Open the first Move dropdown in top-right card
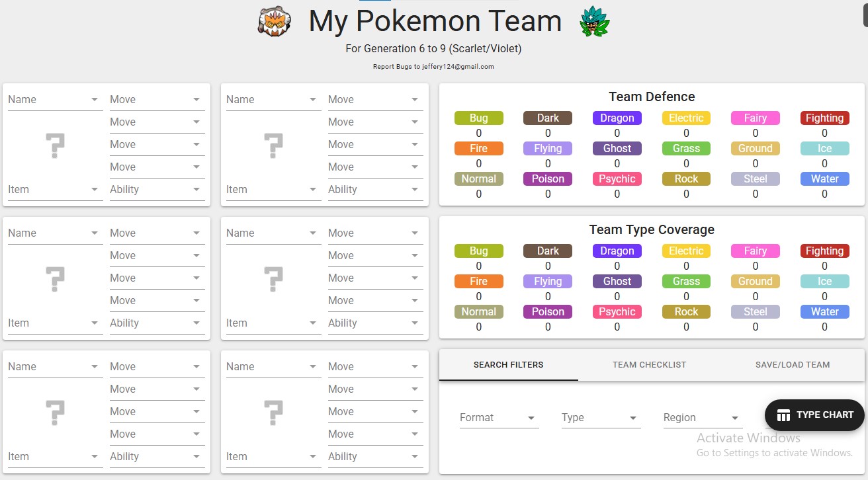This screenshot has width=868, height=480. click(375, 100)
